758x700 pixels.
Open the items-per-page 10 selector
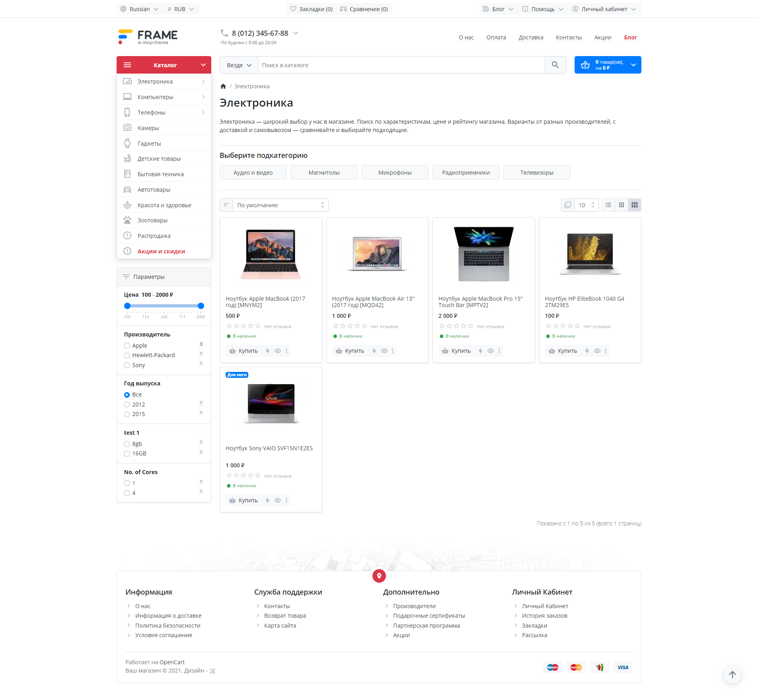pos(586,205)
